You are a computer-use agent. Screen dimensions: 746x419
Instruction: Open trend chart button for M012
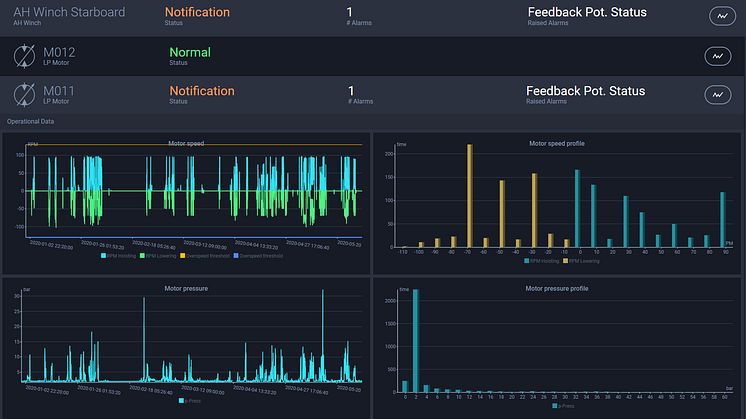(x=717, y=56)
